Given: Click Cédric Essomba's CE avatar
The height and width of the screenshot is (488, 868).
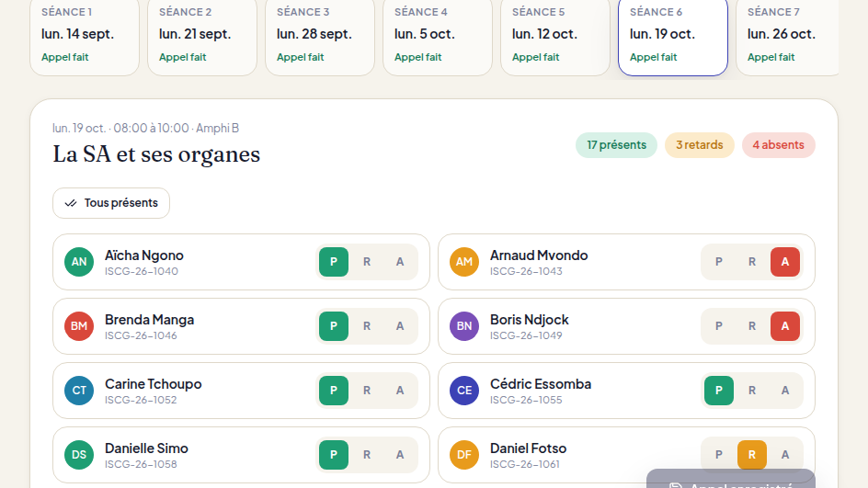Looking at the screenshot, I should (464, 390).
